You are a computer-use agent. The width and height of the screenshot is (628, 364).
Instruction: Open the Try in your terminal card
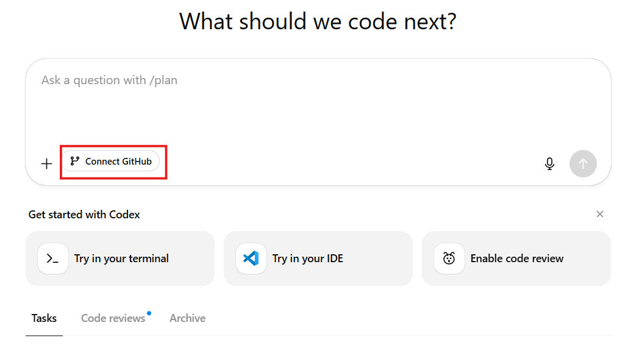[x=120, y=259]
